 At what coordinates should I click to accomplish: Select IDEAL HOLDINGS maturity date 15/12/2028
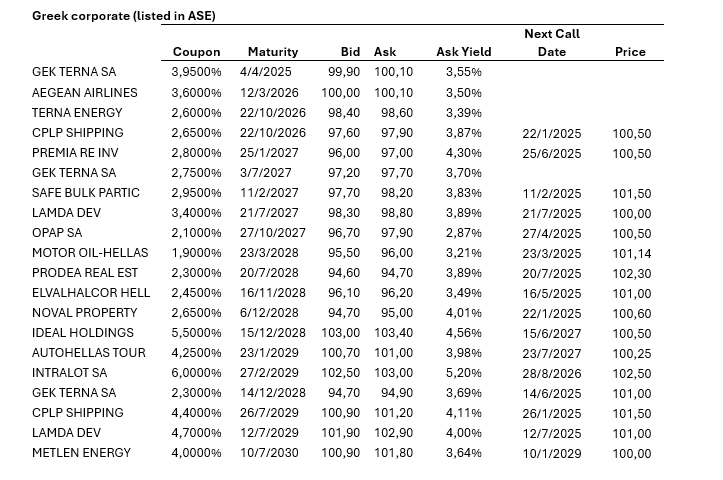tap(272, 332)
